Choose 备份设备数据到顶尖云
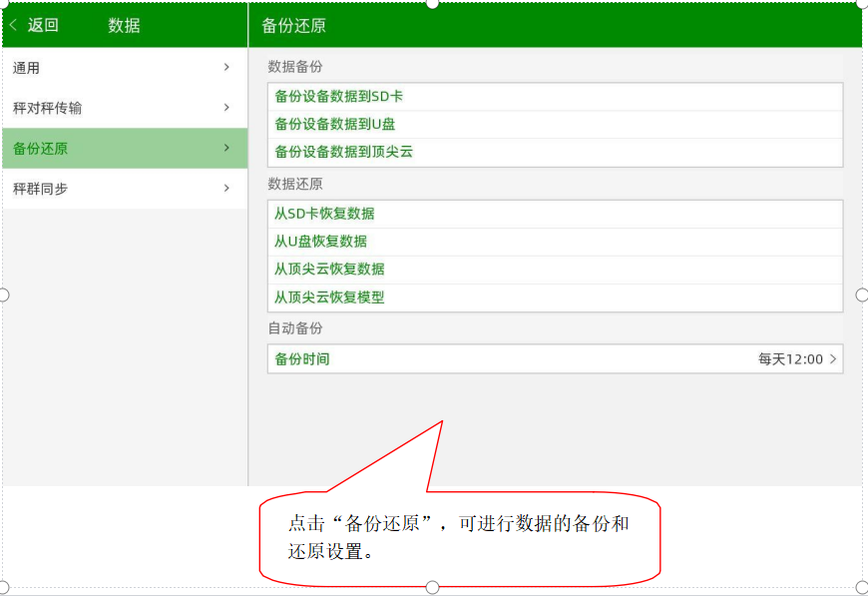Viewport: 868px width, 596px height. click(556, 152)
